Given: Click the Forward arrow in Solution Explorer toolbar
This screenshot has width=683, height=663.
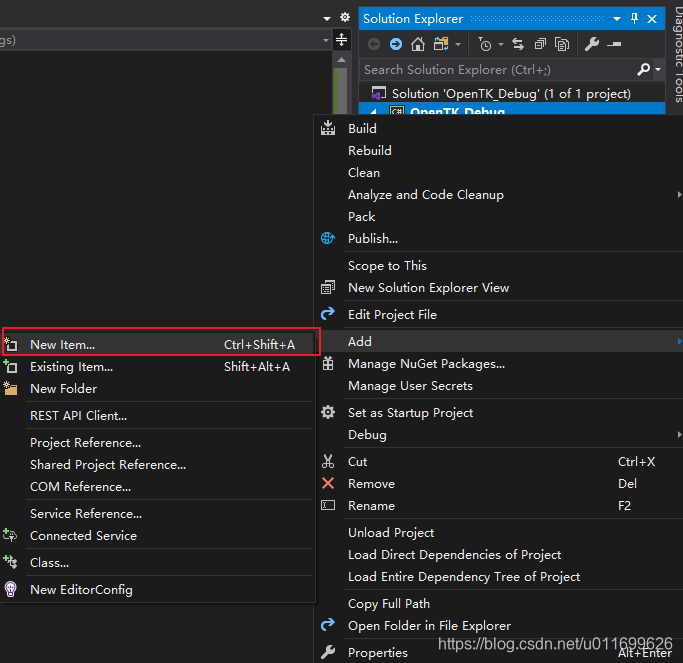Looking at the screenshot, I should (x=396, y=44).
